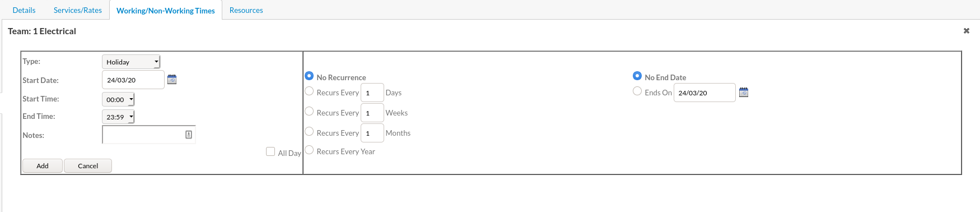Image resolution: width=980 pixels, height=212 pixels.
Task: Choose Recurs Every Months radio button
Action: (x=309, y=131)
